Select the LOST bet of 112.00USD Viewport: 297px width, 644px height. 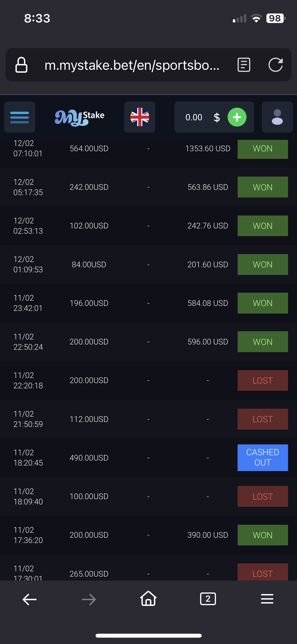(262, 419)
